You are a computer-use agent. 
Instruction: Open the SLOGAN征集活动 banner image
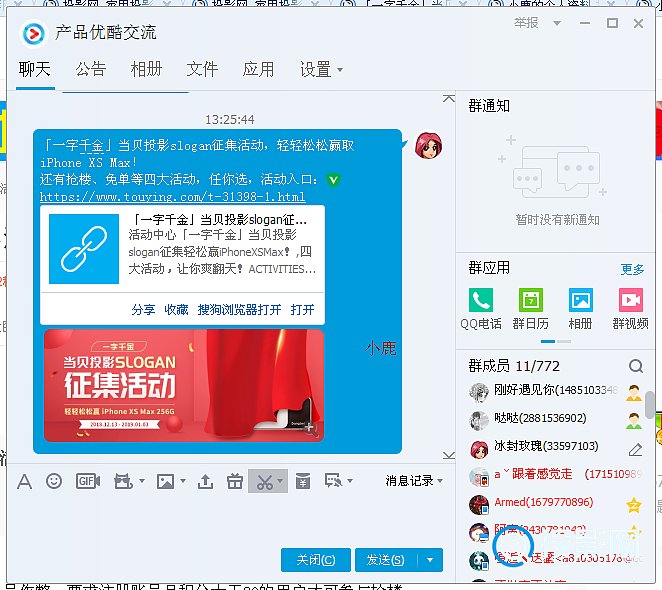coord(184,386)
